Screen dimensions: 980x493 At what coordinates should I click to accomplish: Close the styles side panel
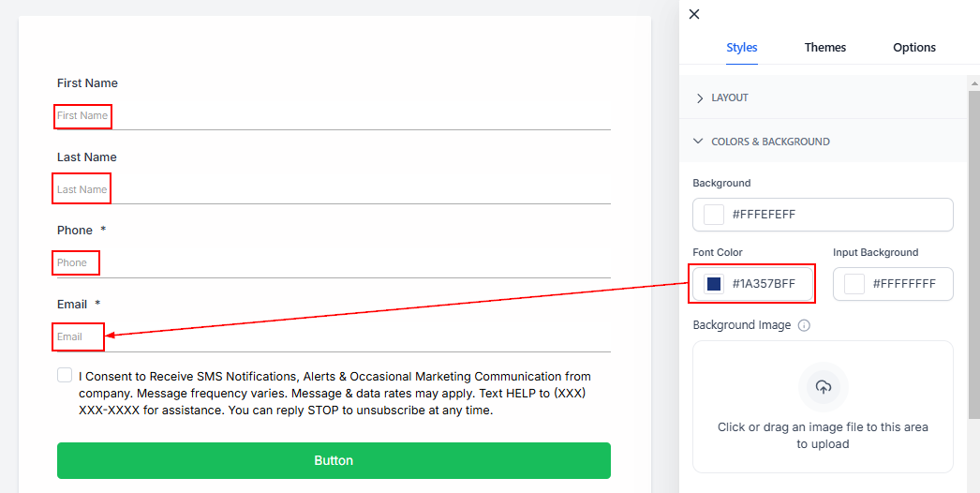[x=694, y=14]
